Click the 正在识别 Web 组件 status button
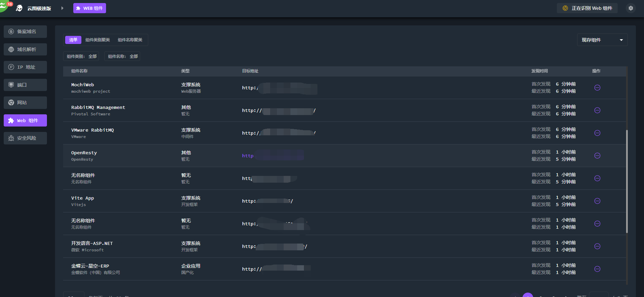 [x=587, y=8]
